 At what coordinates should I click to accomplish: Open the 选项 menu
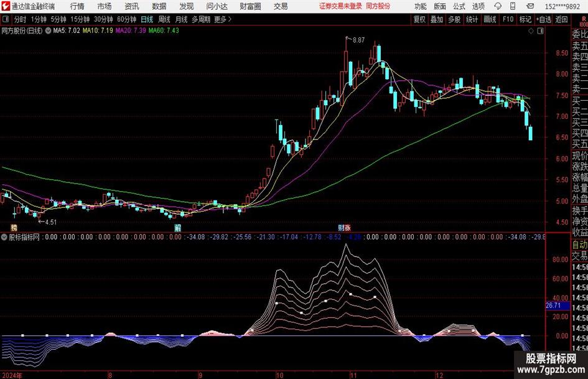478,6
